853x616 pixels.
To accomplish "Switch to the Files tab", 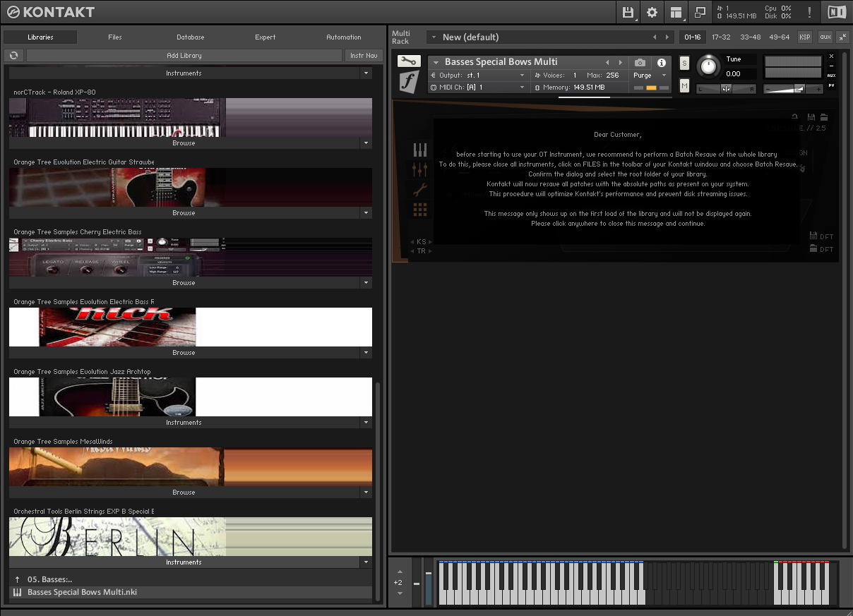I will 115,37.
